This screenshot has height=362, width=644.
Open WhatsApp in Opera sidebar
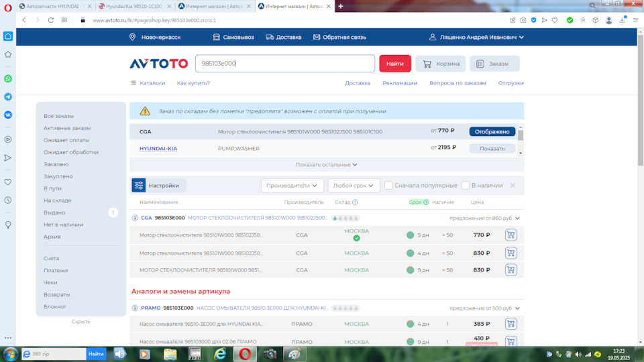click(8, 79)
